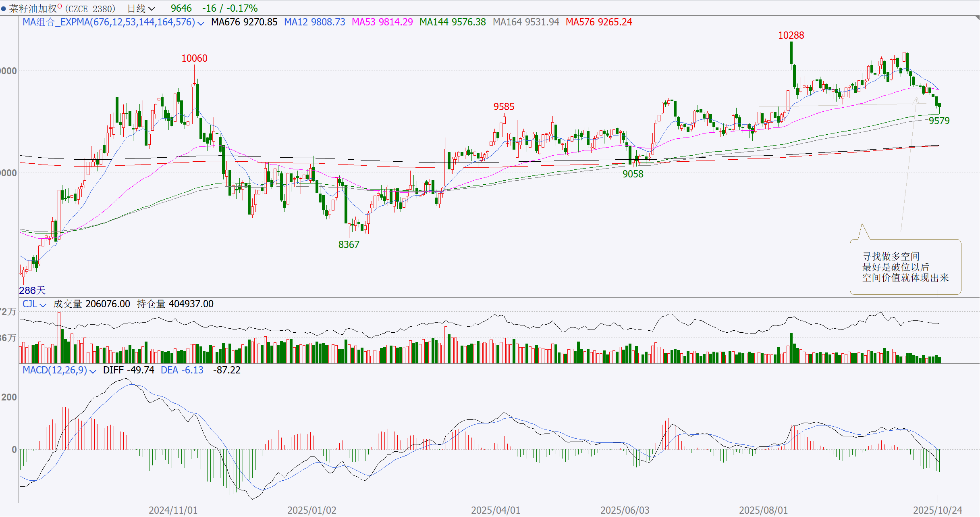The image size is (980, 517).
Task: Click the red circle superscript after 菜籽油加权
Action: (60, 6)
